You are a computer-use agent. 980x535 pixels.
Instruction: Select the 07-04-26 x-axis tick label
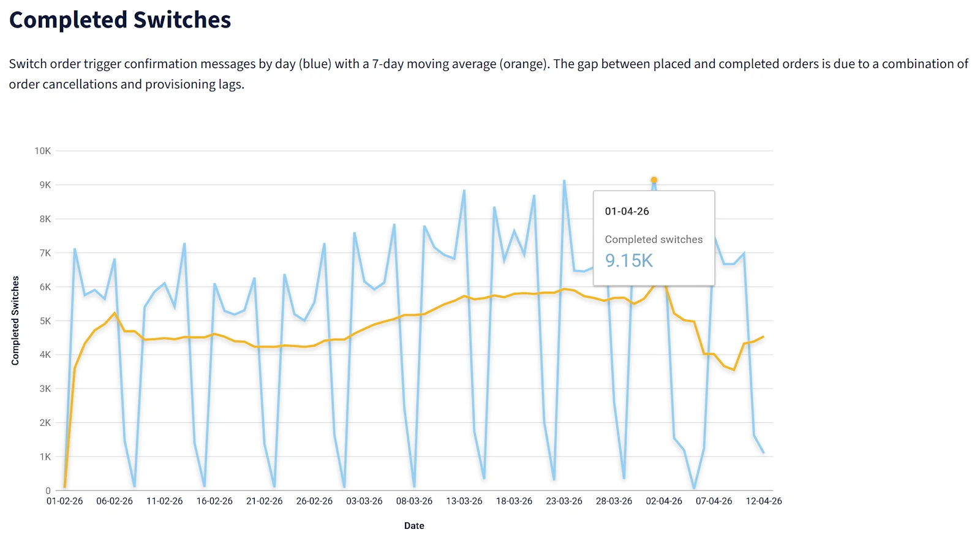pyautogui.click(x=714, y=501)
